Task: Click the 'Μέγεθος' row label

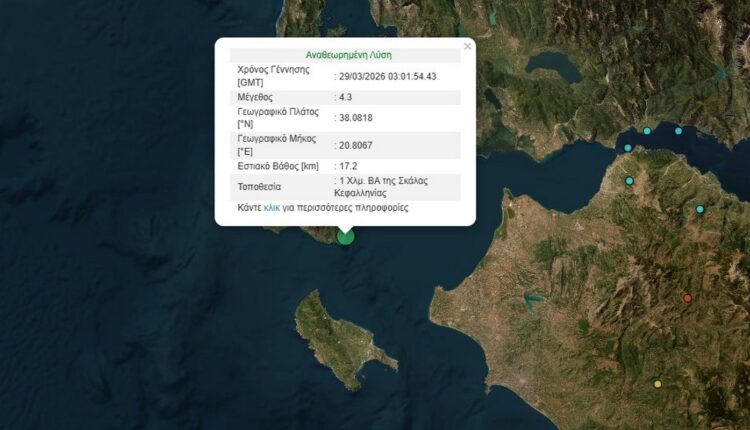Action: [257, 97]
